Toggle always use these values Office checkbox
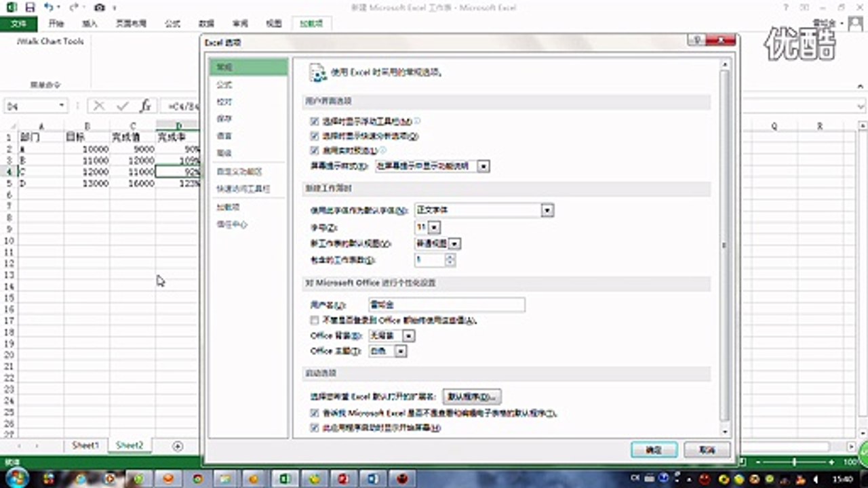 pyautogui.click(x=314, y=320)
